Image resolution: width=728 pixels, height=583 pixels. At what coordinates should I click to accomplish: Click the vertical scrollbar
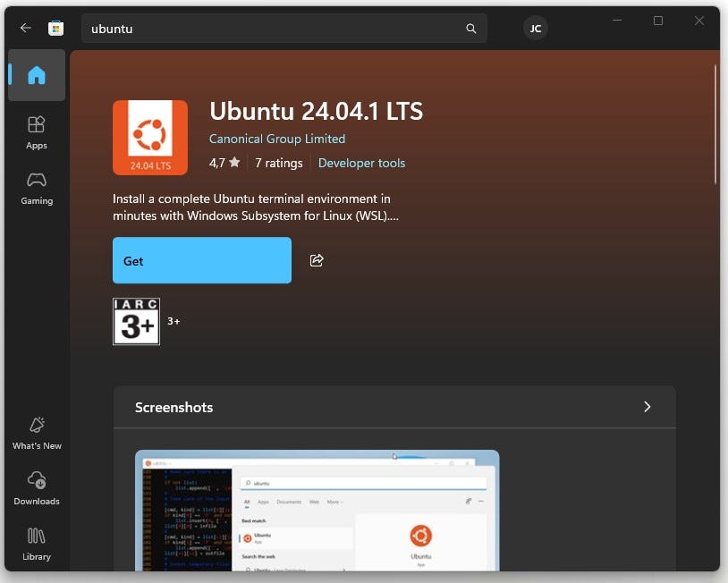click(715, 125)
